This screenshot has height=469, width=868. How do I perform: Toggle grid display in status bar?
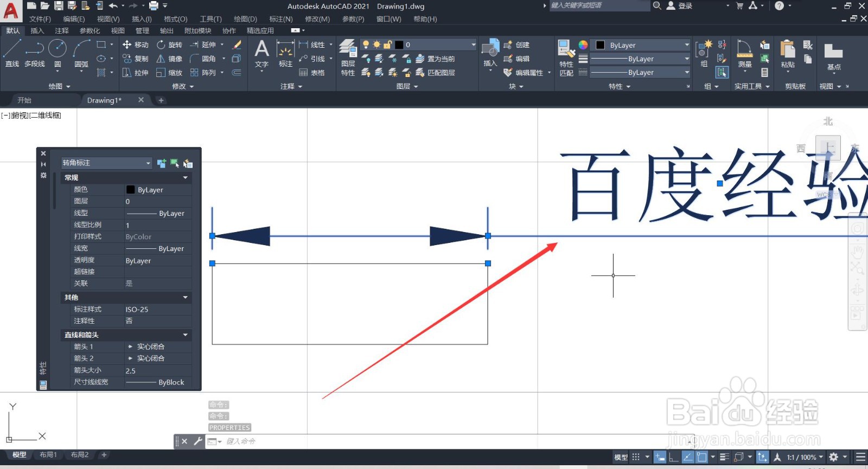pyautogui.click(x=636, y=457)
